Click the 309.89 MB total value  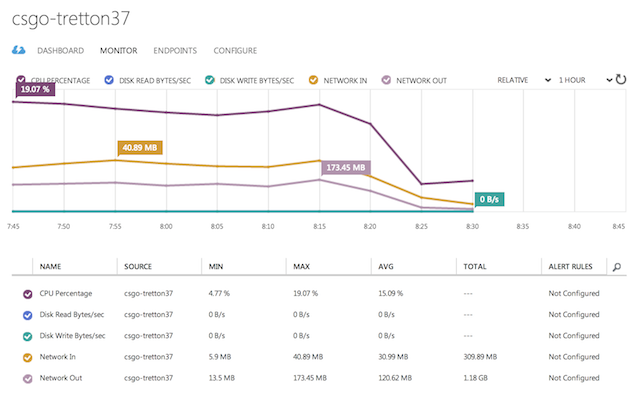[x=480, y=357]
